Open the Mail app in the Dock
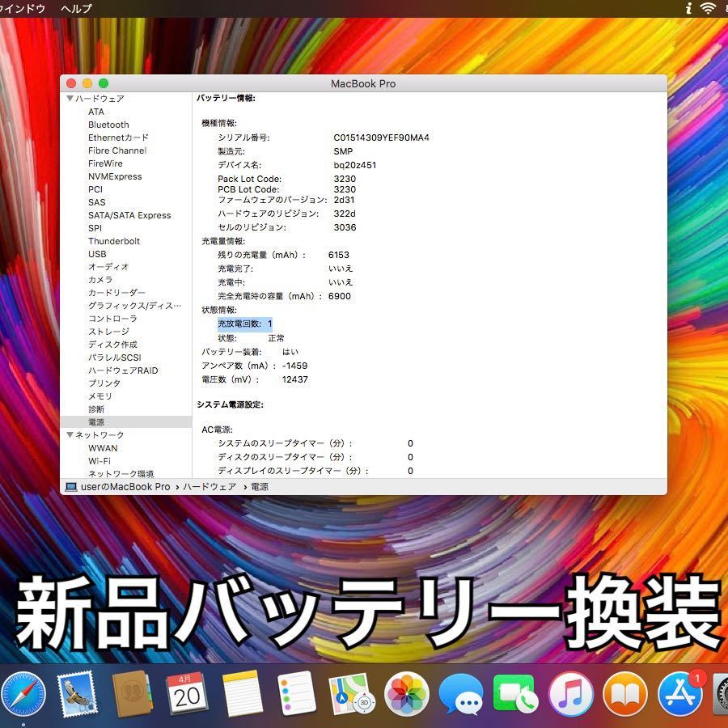Image resolution: width=728 pixels, height=728 pixels. click(x=77, y=695)
